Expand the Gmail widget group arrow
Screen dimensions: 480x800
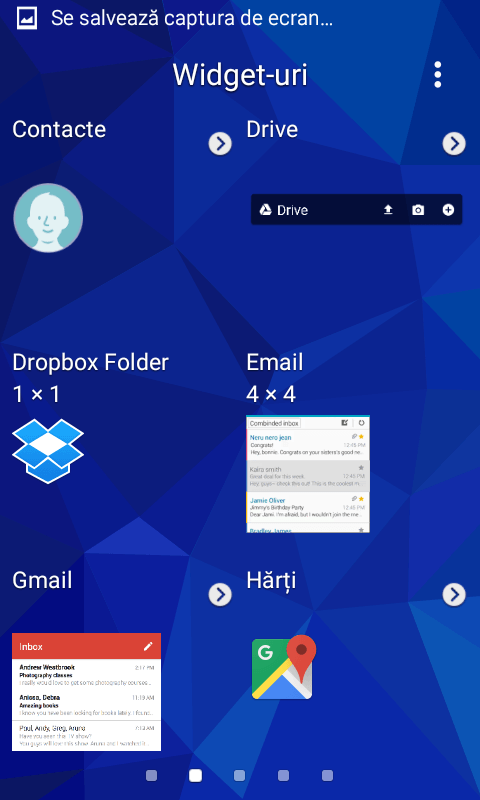coord(220,594)
